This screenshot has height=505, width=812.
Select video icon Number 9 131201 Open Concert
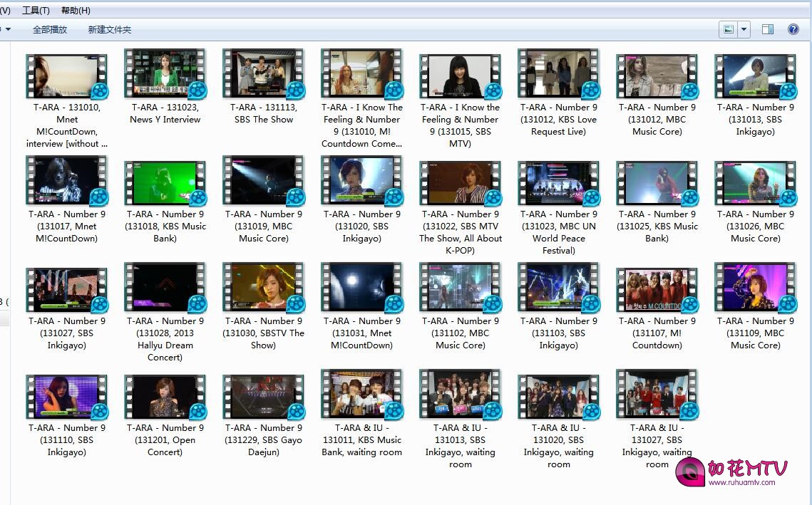click(165, 397)
